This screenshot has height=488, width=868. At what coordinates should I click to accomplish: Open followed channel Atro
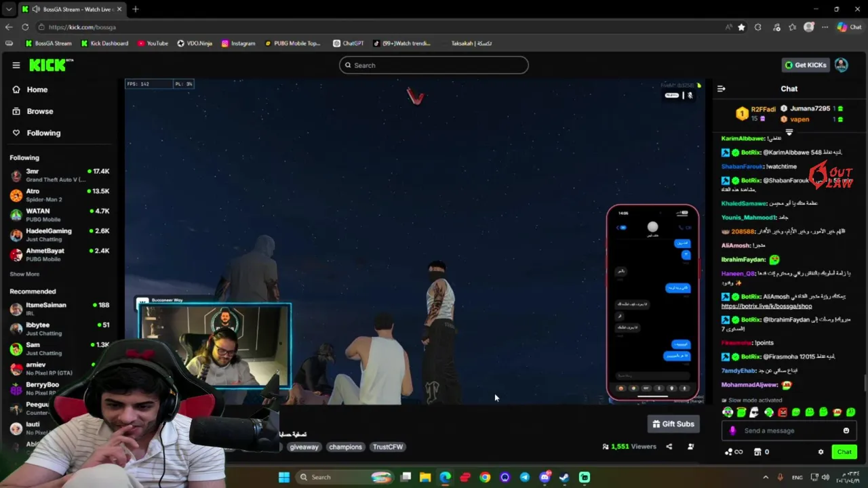[60, 195]
